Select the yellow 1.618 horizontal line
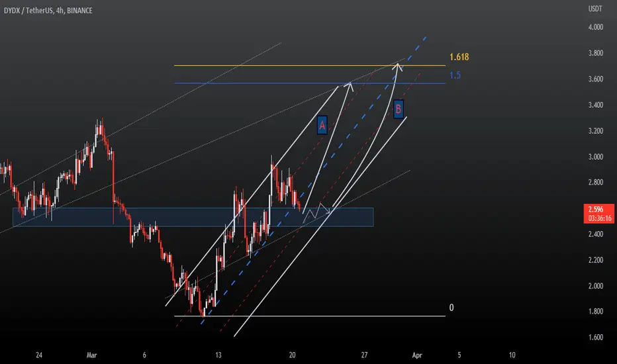Viewport: 617px width, 364px height. pyautogui.click(x=310, y=66)
